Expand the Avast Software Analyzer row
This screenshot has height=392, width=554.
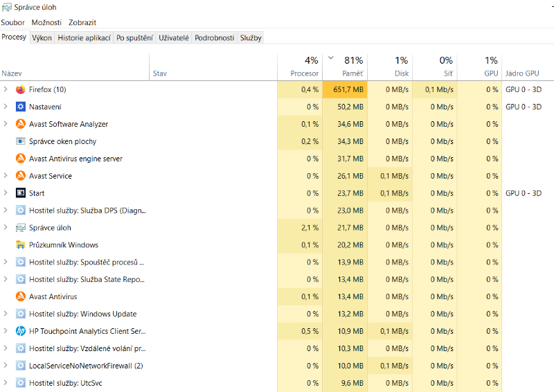tap(6, 124)
